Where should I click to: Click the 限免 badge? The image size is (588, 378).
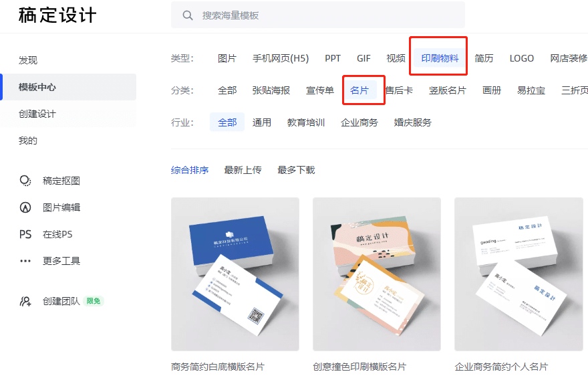point(94,302)
